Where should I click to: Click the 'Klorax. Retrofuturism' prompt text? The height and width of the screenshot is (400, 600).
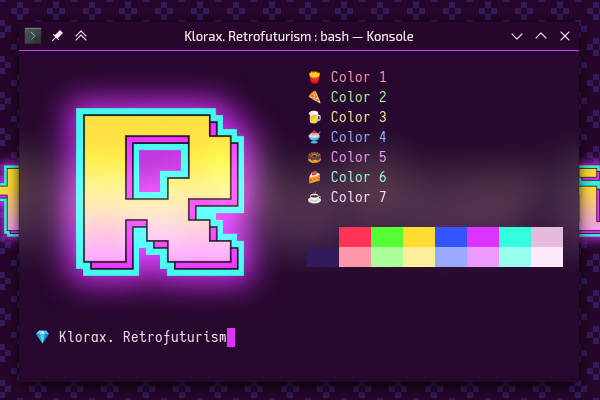click(143, 337)
